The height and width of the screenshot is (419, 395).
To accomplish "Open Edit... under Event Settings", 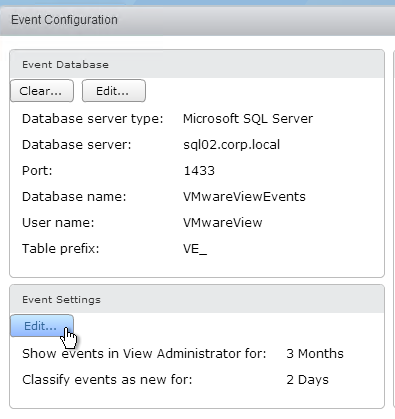I will click(x=42, y=326).
